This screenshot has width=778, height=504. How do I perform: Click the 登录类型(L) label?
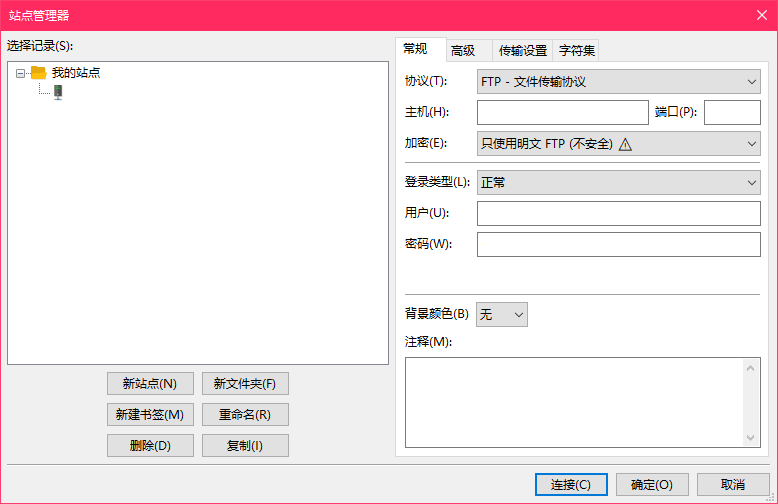coord(437,182)
